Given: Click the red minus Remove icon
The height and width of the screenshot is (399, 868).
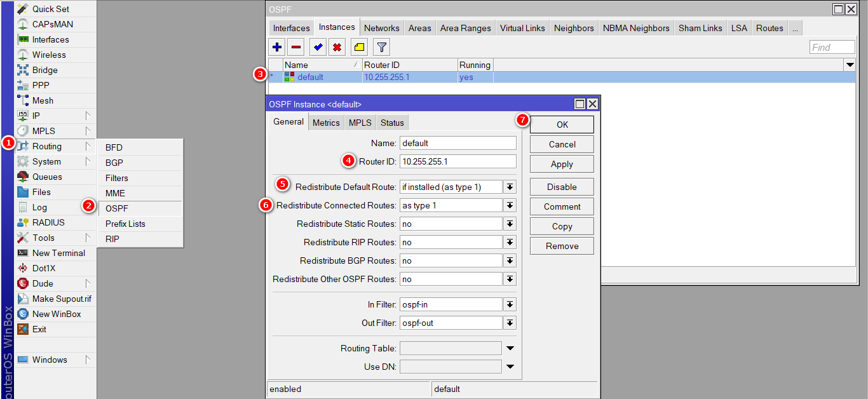Looking at the screenshot, I should (x=296, y=47).
